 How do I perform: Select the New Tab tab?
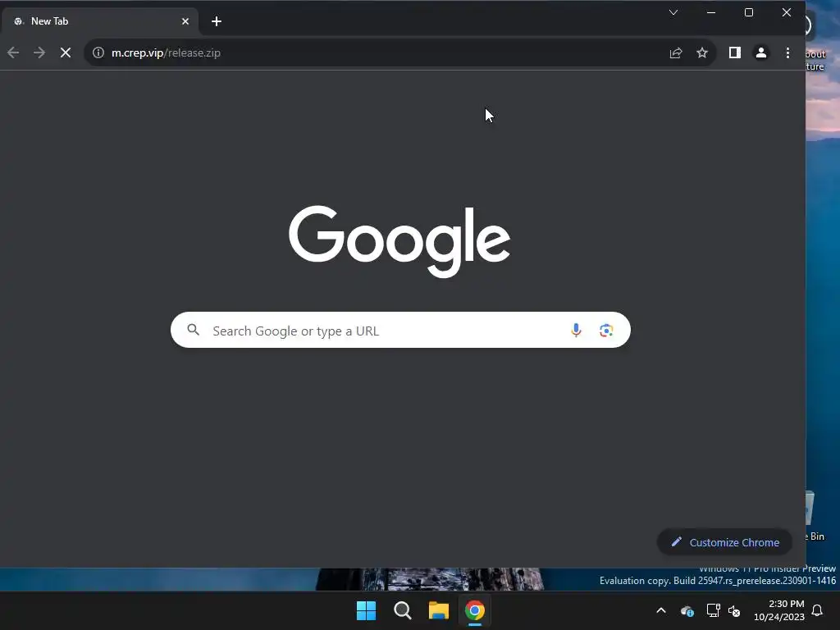pyautogui.click(x=99, y=21)
